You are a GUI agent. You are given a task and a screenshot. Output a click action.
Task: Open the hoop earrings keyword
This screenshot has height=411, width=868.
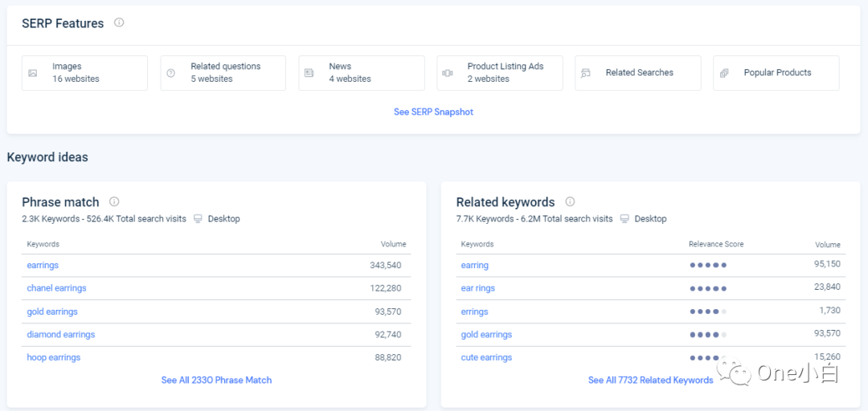click(x=54, y=357)
